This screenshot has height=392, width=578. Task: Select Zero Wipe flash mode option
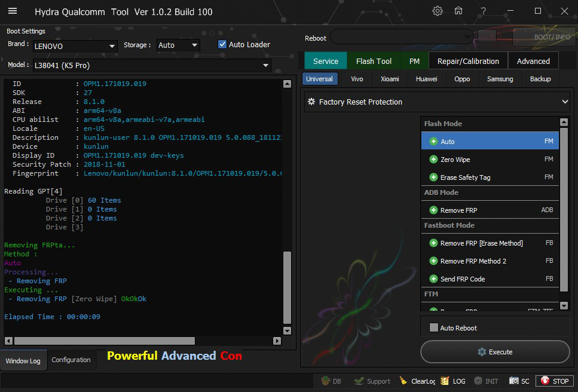click(x=455, y=160)
